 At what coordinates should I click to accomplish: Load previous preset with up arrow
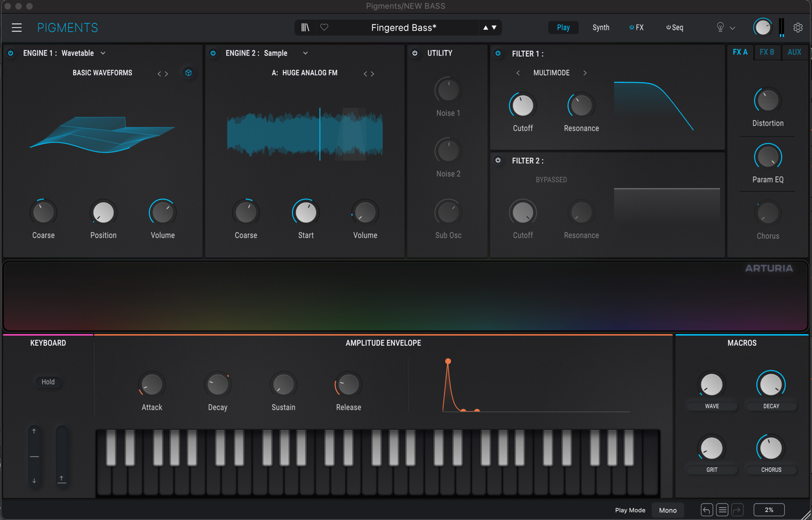(485, 27)
